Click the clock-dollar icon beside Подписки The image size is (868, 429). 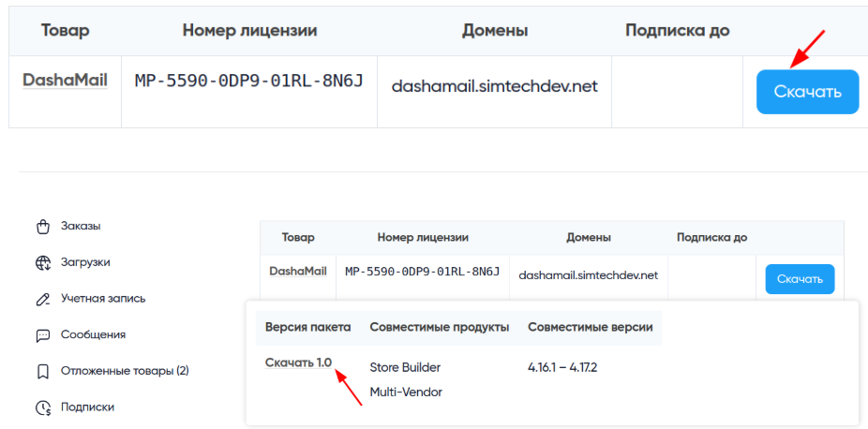43,408
